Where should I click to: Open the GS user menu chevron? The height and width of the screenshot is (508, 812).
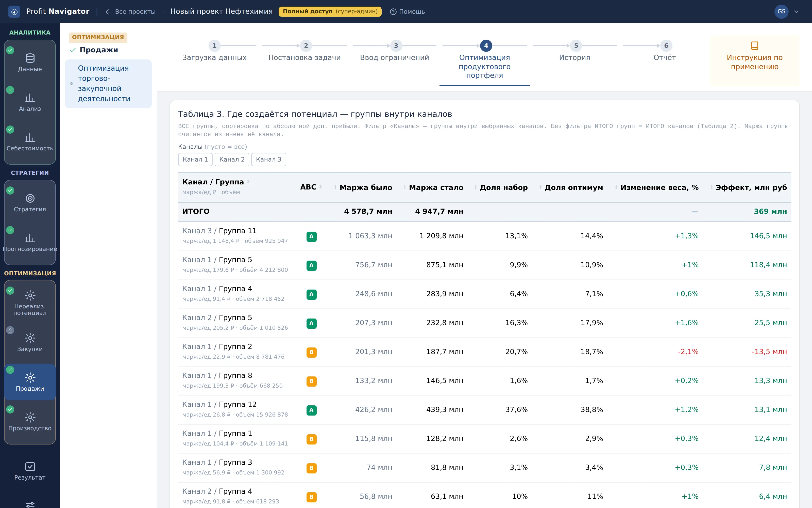[x=796, y=11]
